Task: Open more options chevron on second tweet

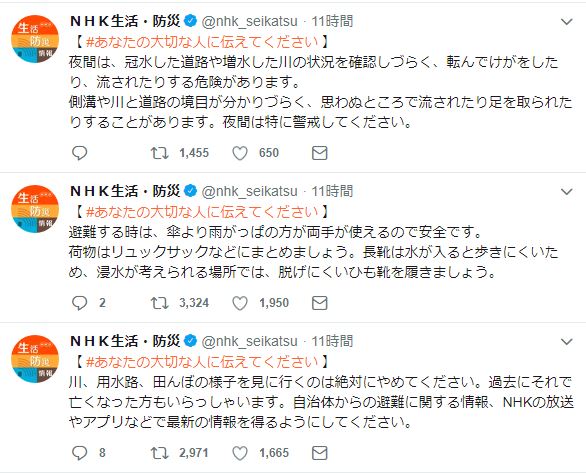Action: point(567,192)
